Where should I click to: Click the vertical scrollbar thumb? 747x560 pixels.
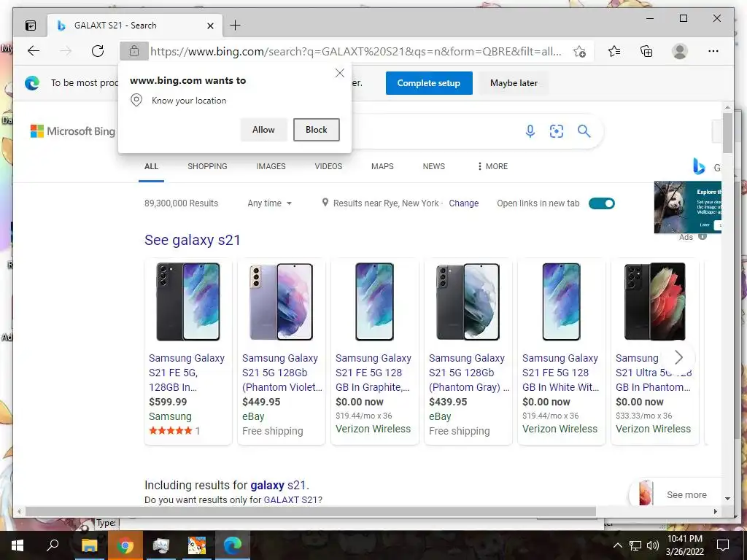tap(727, 133)
